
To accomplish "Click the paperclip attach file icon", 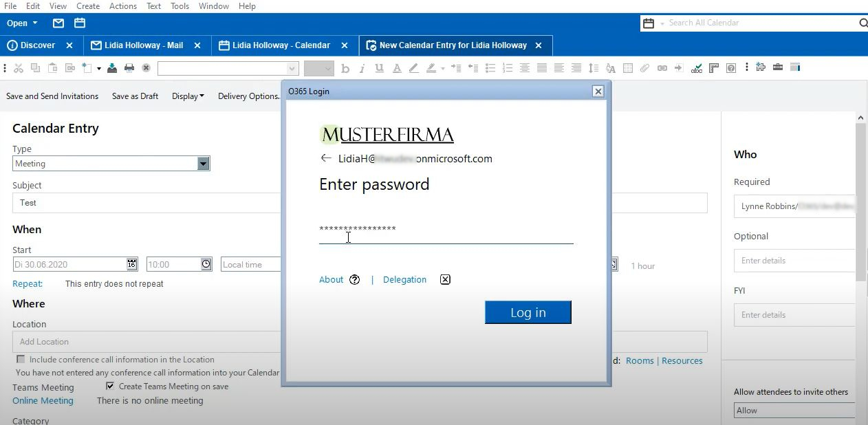I will [x=644, y=68].
